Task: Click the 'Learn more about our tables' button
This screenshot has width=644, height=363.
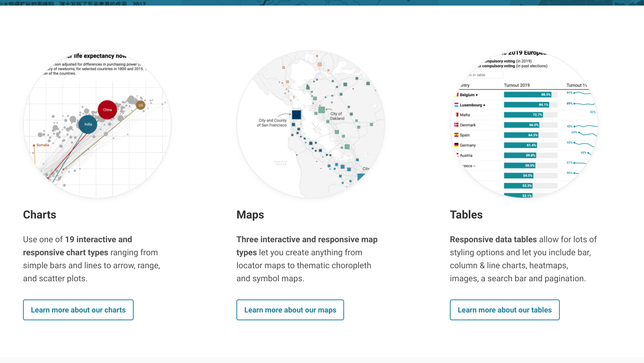Action: tap(504, 309)
